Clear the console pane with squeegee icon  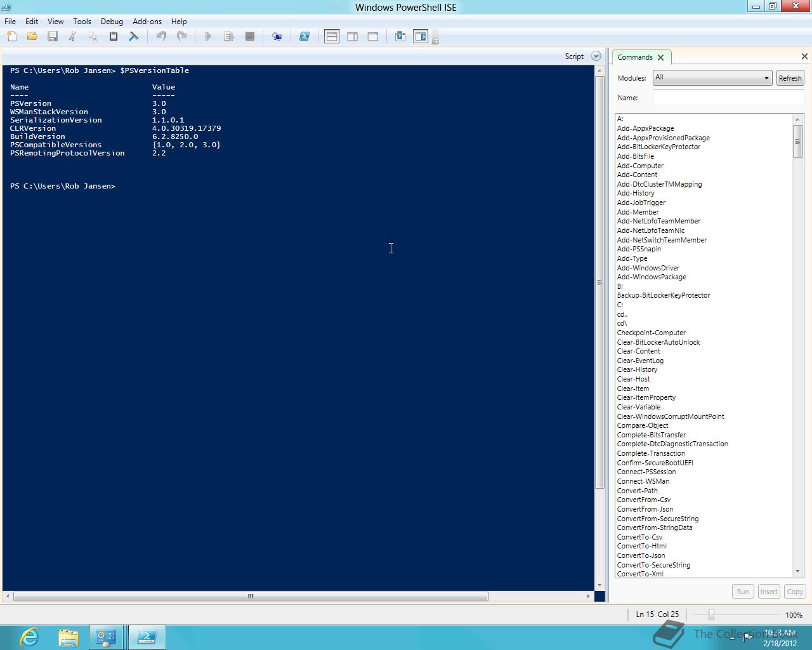point(134,37)
